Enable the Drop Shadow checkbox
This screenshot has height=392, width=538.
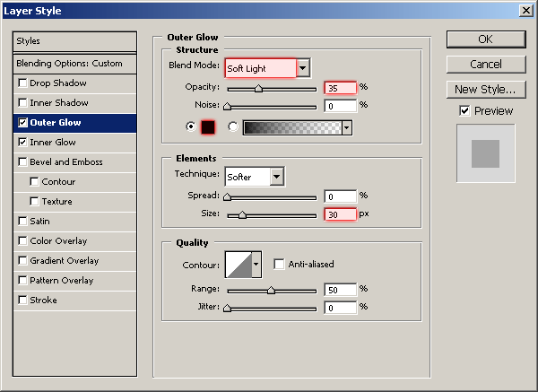(x=22, y=83)
